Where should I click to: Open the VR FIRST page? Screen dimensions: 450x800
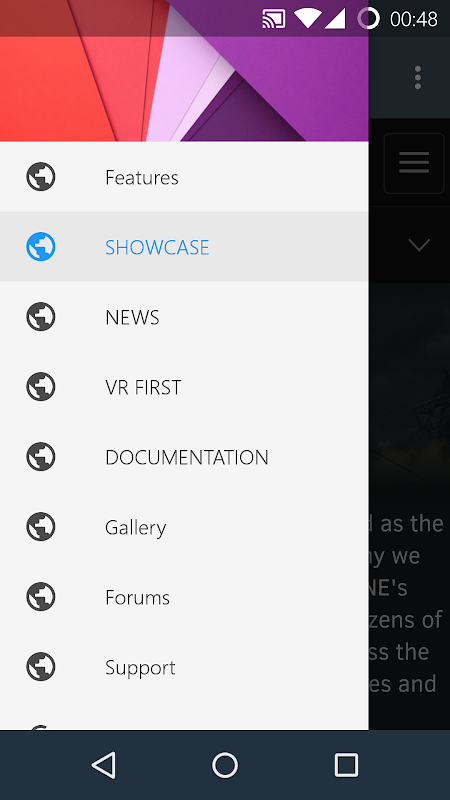(184, 386)
